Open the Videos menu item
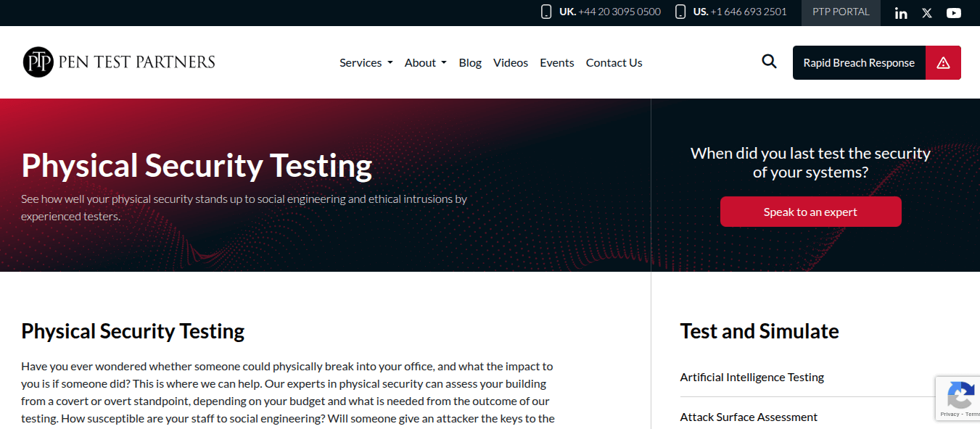This screenshot has height=429, width=980. tap(511, 62)
